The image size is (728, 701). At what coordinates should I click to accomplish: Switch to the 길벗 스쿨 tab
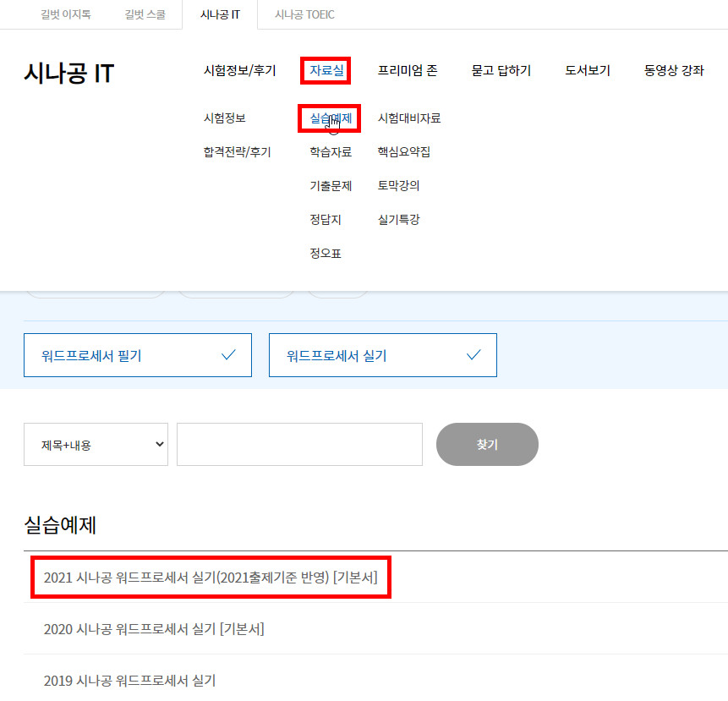point(145,14)
